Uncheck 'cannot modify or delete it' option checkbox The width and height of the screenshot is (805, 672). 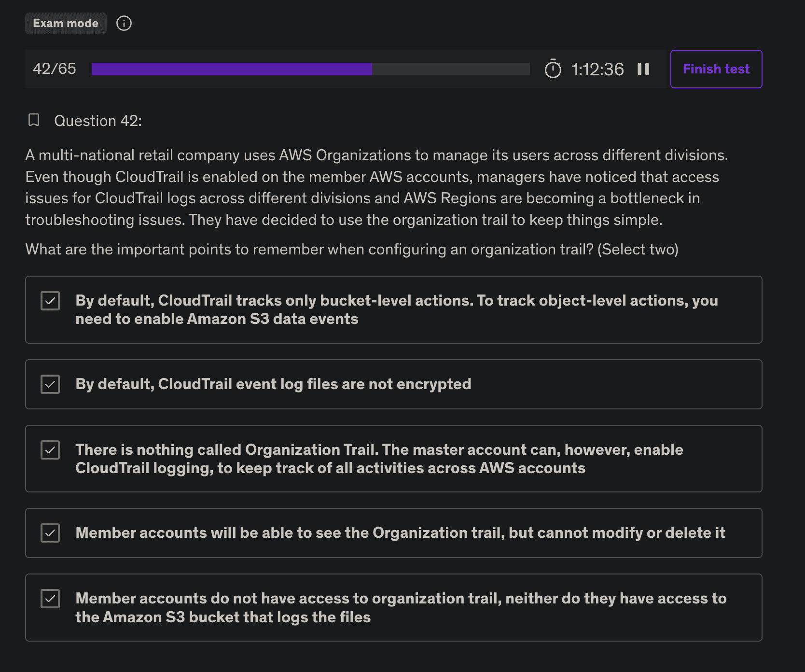[50, 533]
